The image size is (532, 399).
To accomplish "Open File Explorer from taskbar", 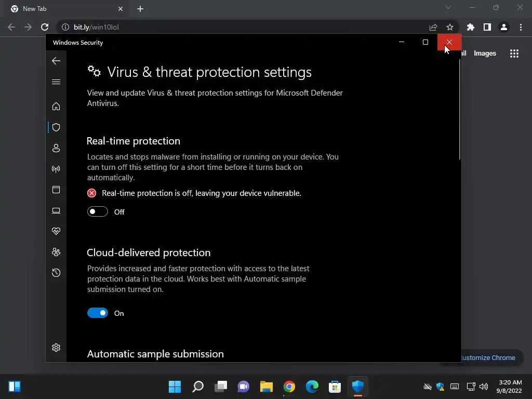I will click(x=267, y=387).
